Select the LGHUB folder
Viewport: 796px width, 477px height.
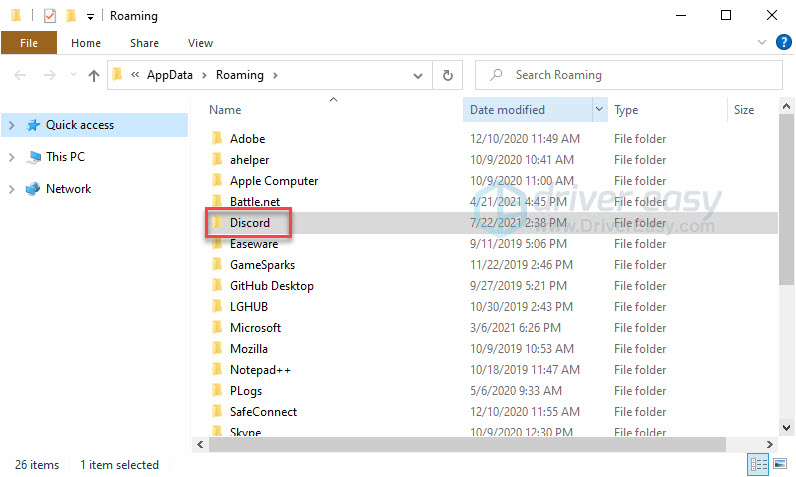(x=249, y=307)
